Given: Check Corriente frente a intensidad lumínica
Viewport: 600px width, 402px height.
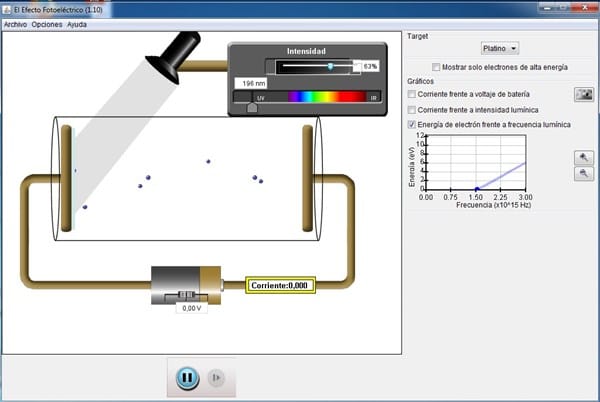Looking at the screenshot, I should [x=413, y=109].
